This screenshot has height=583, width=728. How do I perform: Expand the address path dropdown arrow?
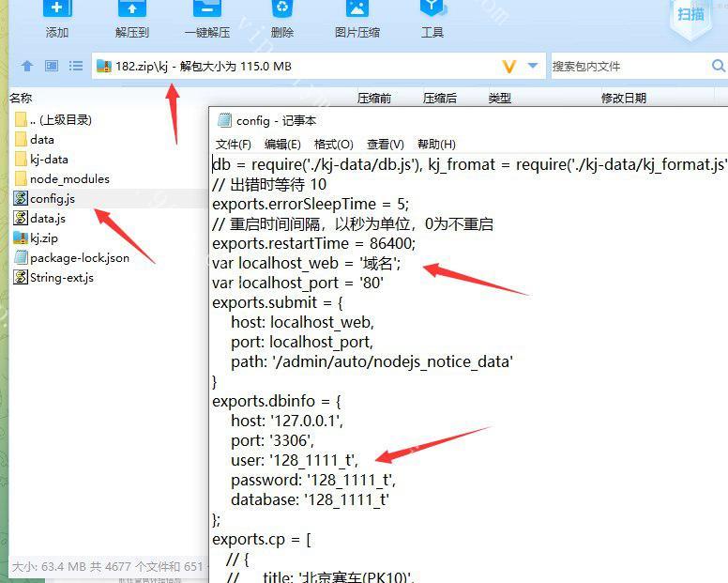click(533, 67)
